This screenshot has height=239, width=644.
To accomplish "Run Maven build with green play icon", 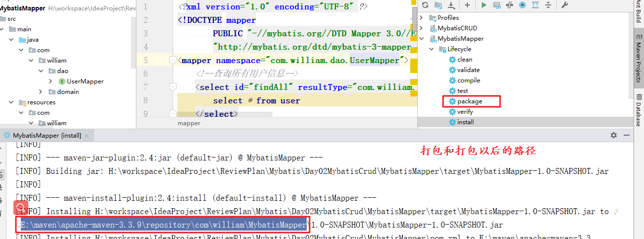I will tap(484, 5).
